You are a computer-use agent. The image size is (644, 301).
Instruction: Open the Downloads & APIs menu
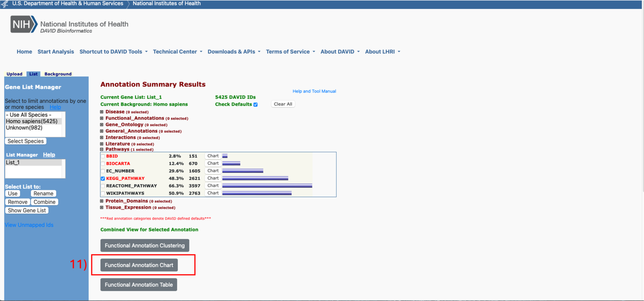point(233,52)
